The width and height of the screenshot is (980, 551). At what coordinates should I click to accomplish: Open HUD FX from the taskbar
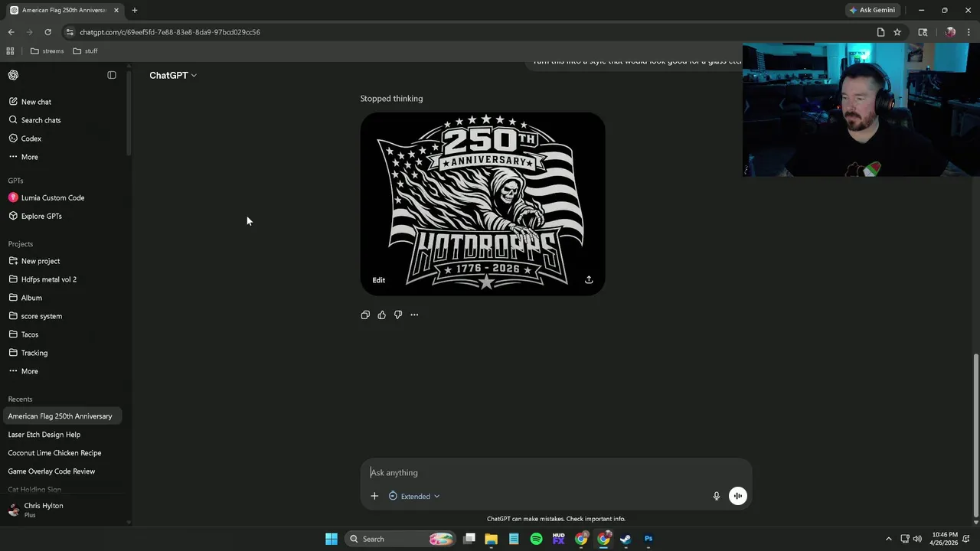(558, 539)
